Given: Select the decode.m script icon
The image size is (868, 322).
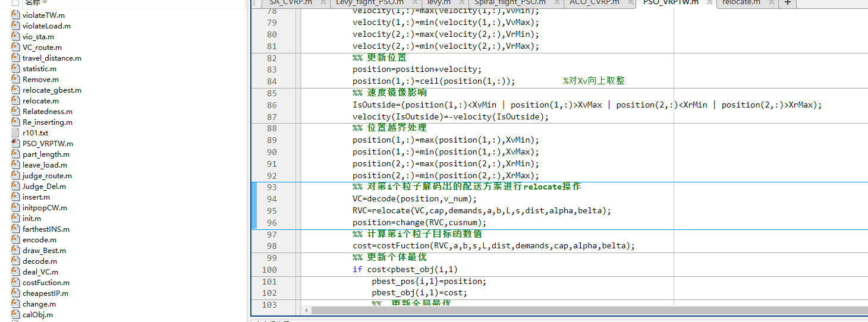Looking at the screenshot, I should (16, 261).
